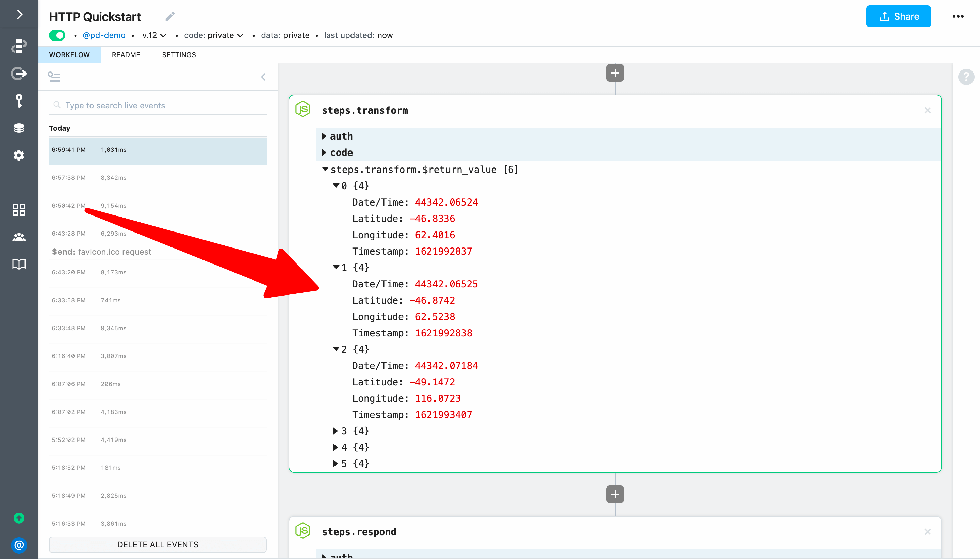The width and height of the screenshot is (980, 559).
Task: Open the key icon in sidebar
Action: [19, 100]
